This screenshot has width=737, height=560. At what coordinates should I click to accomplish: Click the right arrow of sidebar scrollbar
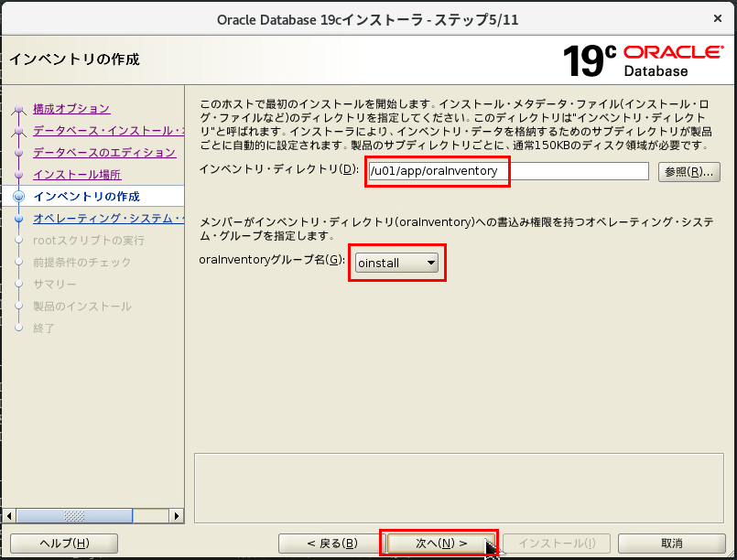point(177,516)
